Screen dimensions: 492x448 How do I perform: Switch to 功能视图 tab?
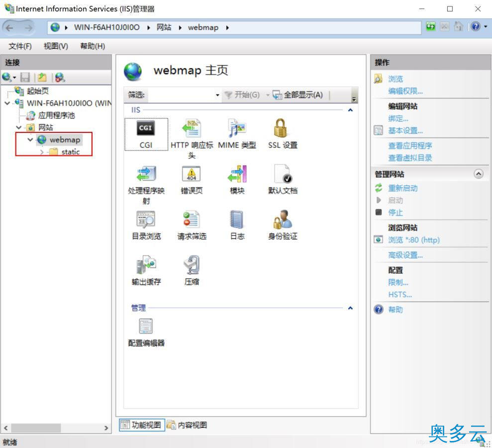(142, 425)
